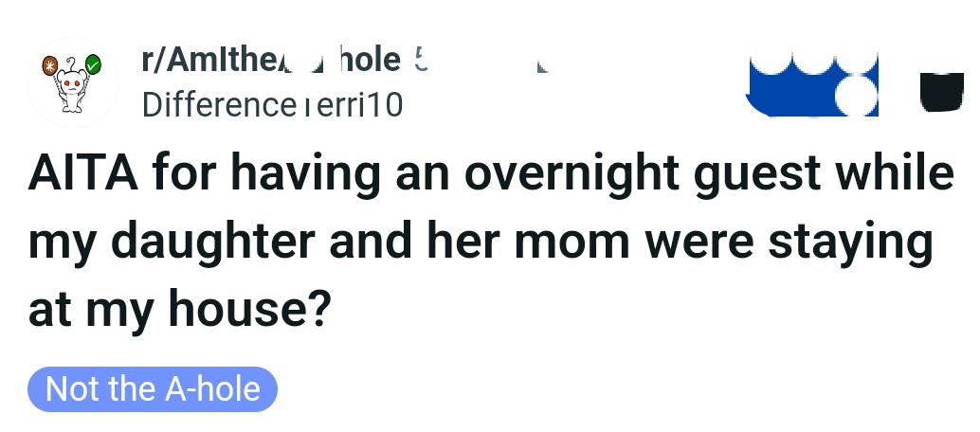Open the r/AmItheA-hole subreddit name link
Screen dimensions: 980x432
(270, 63)
